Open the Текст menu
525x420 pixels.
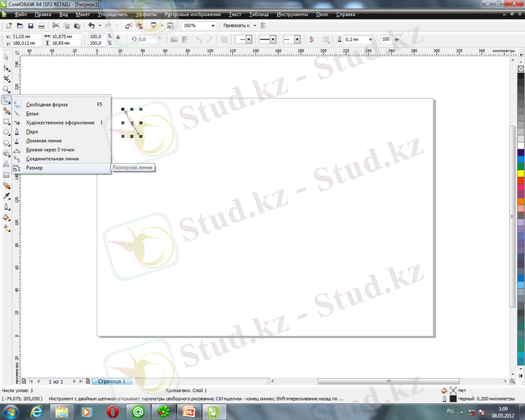235,15
